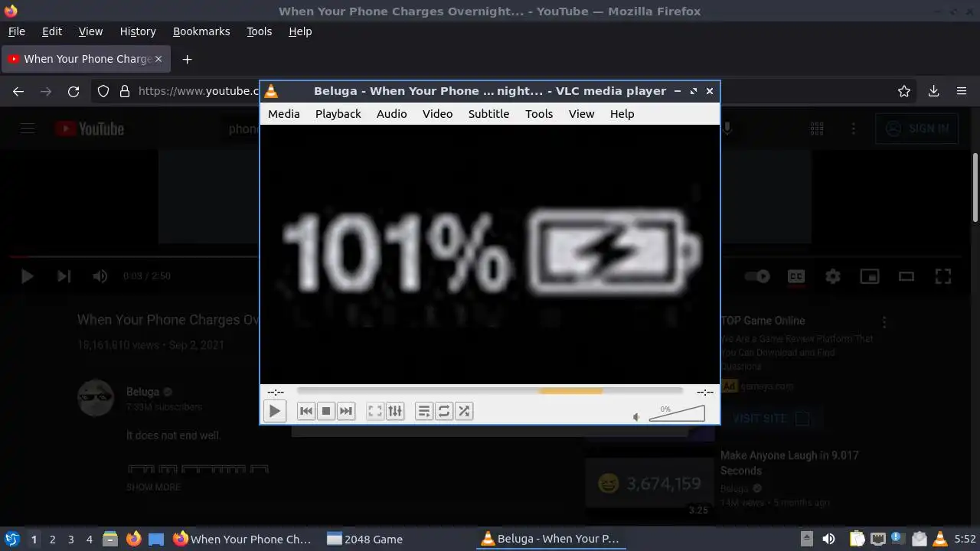Image resolution: width=980 pixels, height=551 pixels.
Task: Click VLC previous media button
Action: click(306, 411)
